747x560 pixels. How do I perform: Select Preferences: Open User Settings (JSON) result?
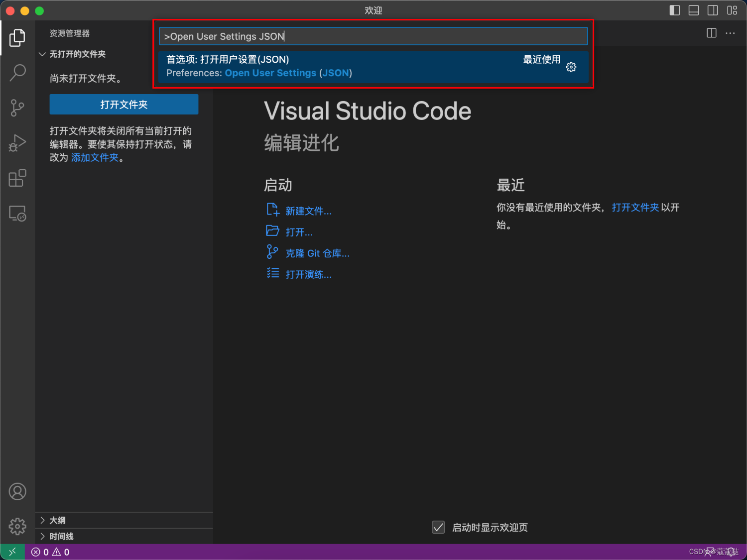pyautogui.click(x=373, y=67)
